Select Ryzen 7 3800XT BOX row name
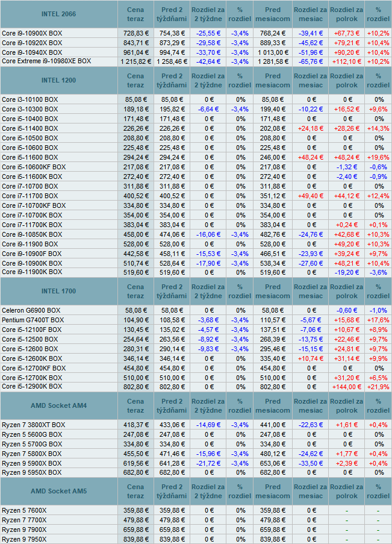 (33, 425)
